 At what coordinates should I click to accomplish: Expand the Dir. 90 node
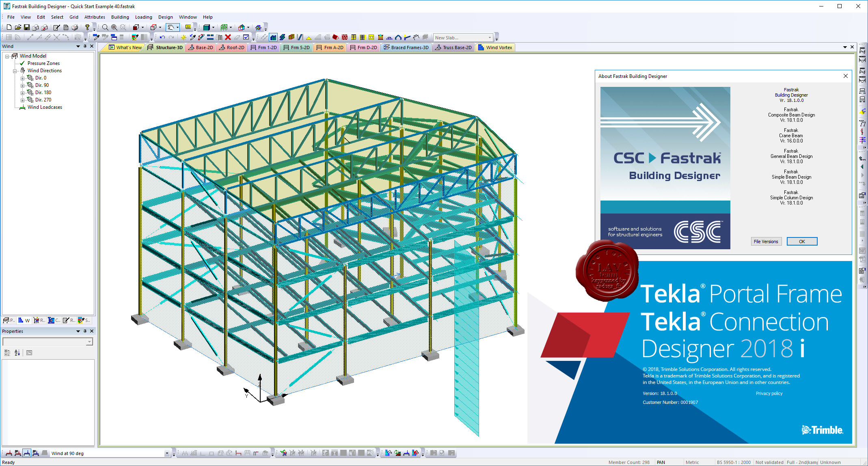coord(23,86)
